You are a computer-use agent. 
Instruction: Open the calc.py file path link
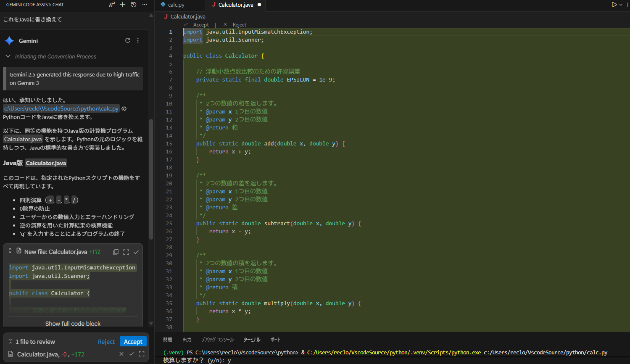click(61, 108)
